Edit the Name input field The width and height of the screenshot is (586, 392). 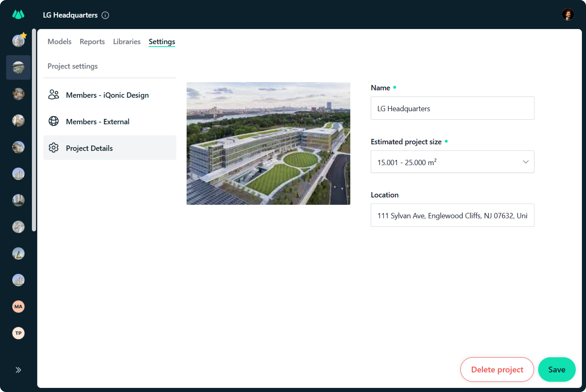pyautogui.click(x=452, y=108)
